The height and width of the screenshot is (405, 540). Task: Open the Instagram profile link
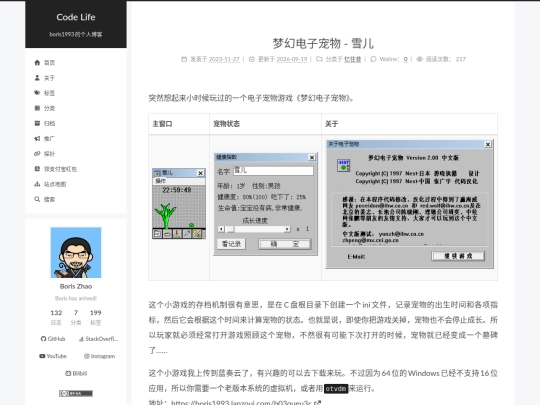(100, 356)
